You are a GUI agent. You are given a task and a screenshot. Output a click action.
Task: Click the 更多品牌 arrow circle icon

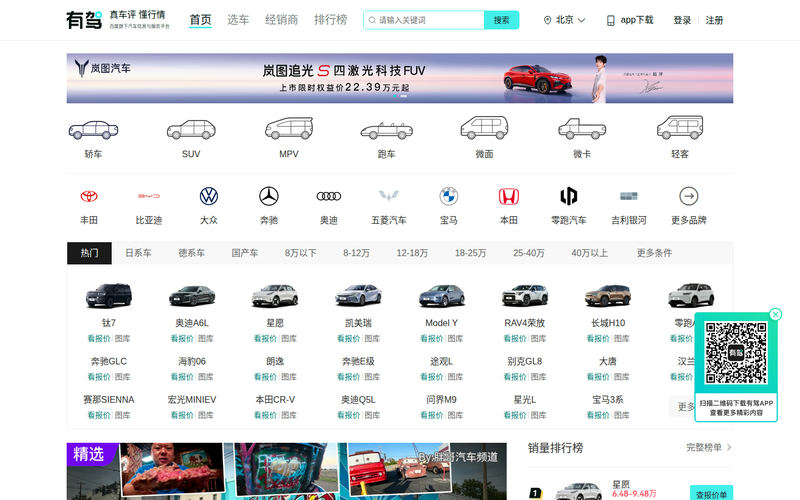click(x=689, y=196)
